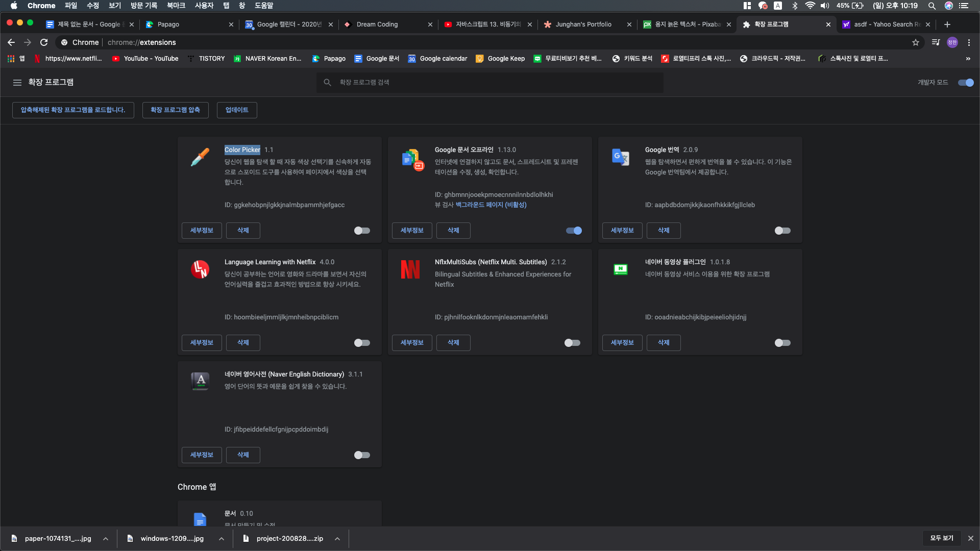
Task: Enable the Color Picker extension
Action: point(362,231)
